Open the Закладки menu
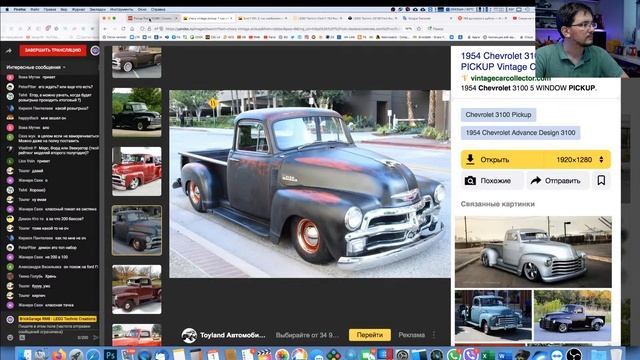 (97, 9)
